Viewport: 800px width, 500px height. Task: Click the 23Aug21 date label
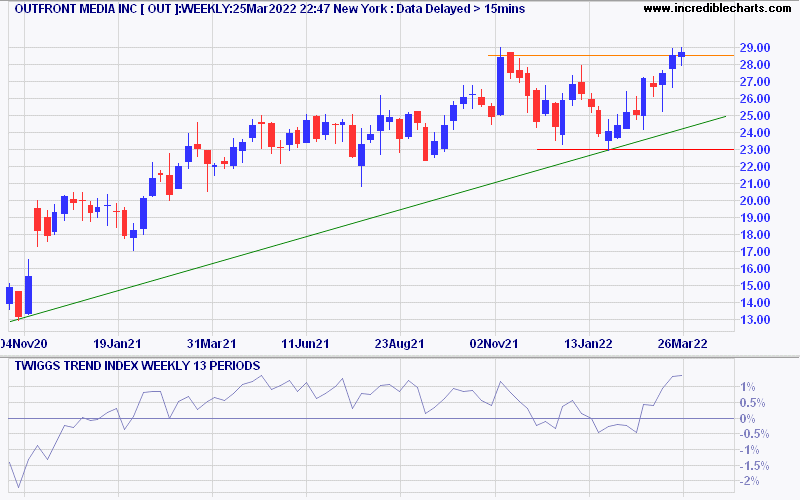399,344
